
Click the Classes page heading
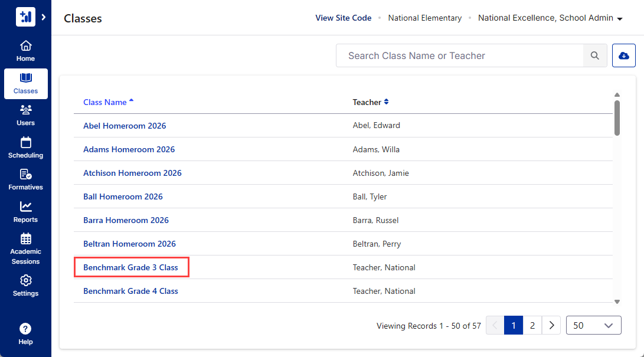[x=83, y=18]
